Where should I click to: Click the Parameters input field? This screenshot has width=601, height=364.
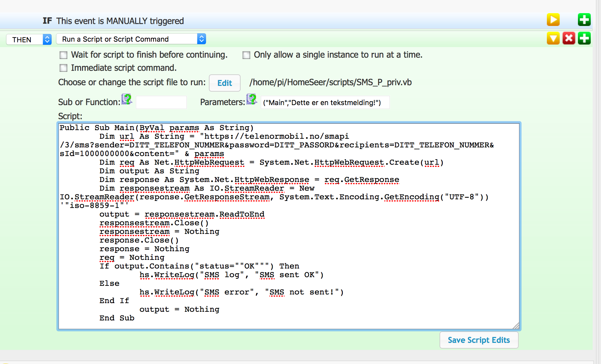point(325,103)
